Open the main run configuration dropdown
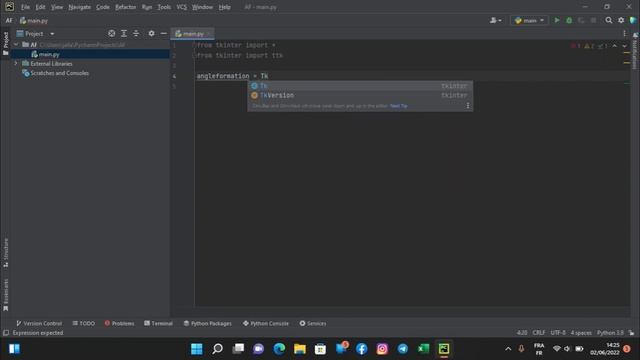Screen dimensions: 640x360 tap(529, 20)
